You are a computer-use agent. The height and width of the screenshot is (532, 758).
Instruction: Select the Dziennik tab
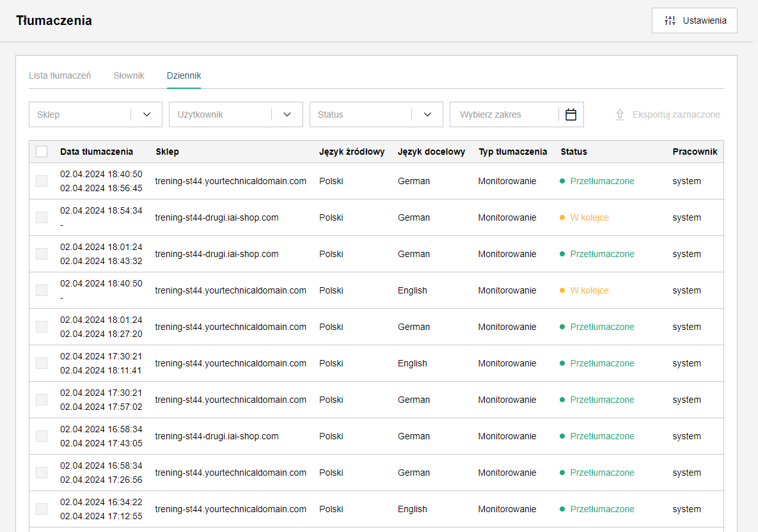point(184,75)
